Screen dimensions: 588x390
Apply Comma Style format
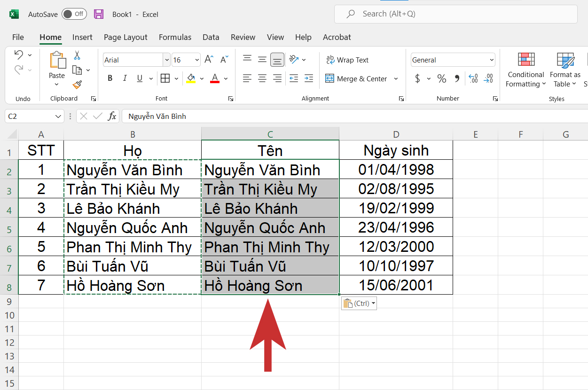pyautogui.click(x=457, y=79)
